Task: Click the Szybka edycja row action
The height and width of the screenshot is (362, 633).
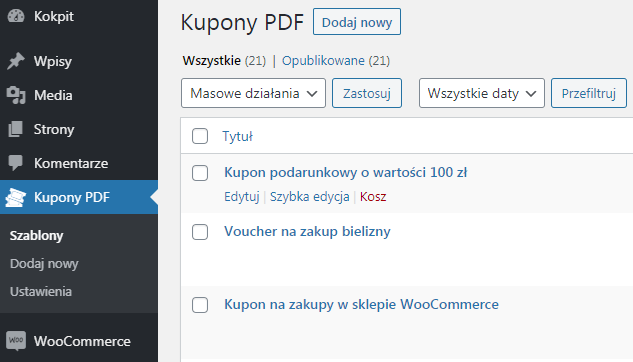Action: (x=310, y=197)
